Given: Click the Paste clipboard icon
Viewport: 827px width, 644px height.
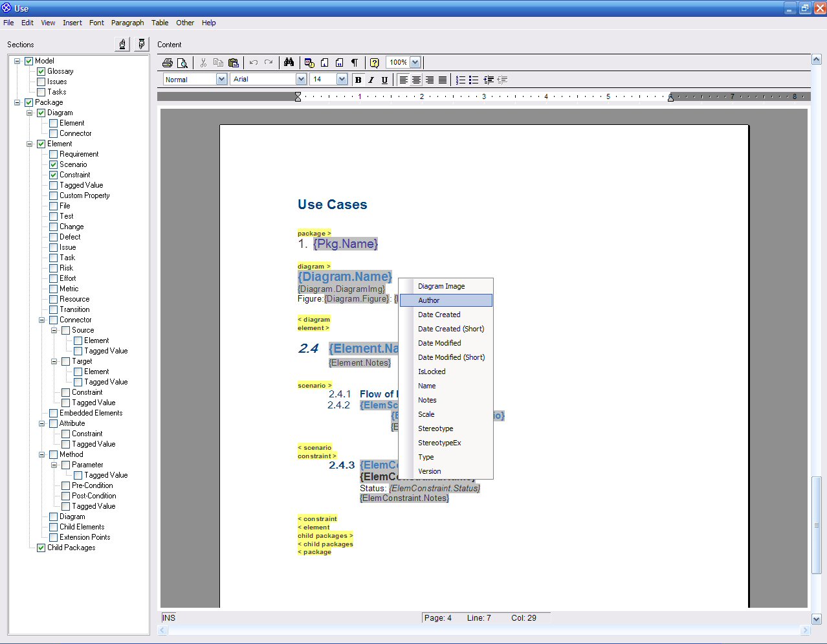Looking at the screenshot, I should [x=234, y=63].
